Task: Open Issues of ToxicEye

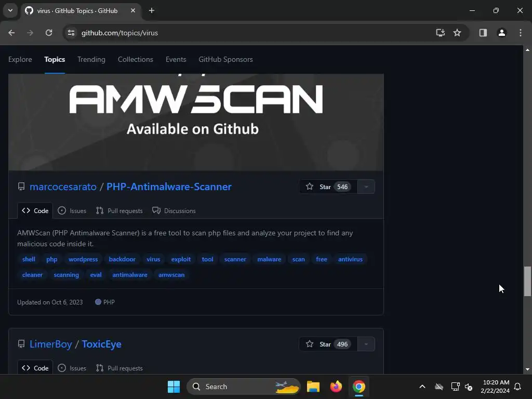Action: (72, 368)
